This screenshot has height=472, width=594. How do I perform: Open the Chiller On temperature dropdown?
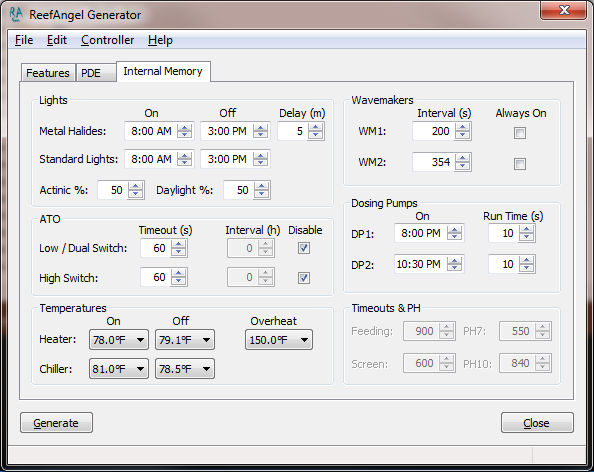(x=119, y=369)
